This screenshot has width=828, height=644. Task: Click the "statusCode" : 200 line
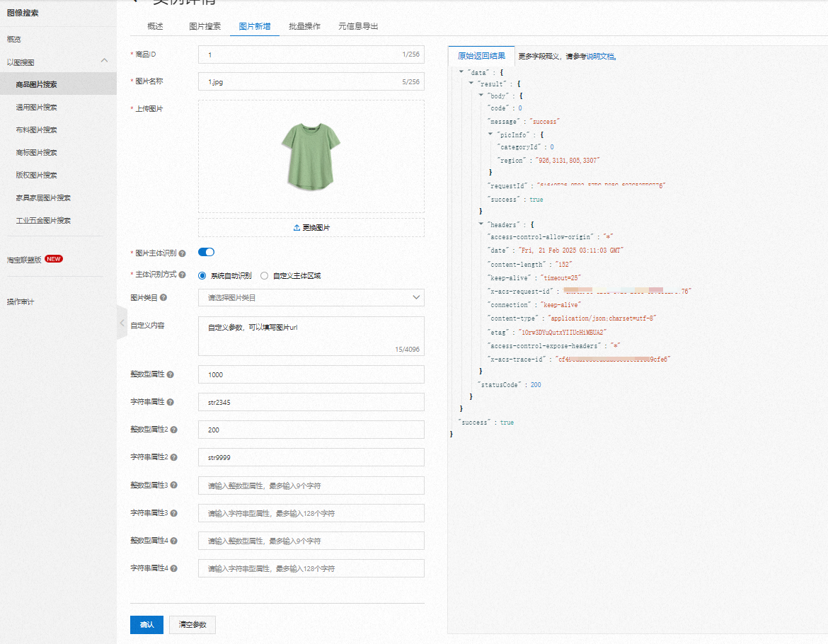click(x=510, y=385)
